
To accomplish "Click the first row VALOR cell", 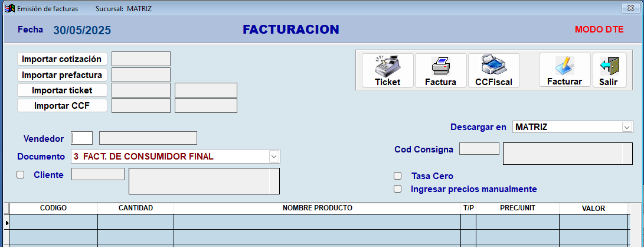I will click(593, 222).
